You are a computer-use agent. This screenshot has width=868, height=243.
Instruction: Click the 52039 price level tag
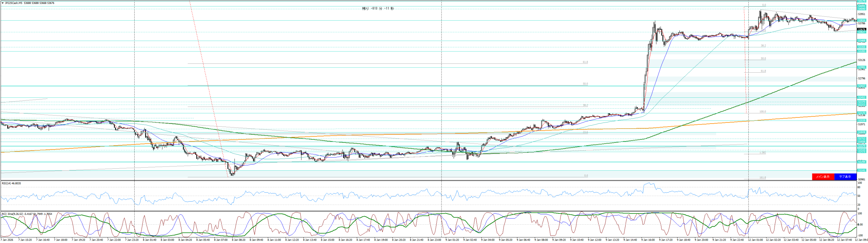[862, 120]
